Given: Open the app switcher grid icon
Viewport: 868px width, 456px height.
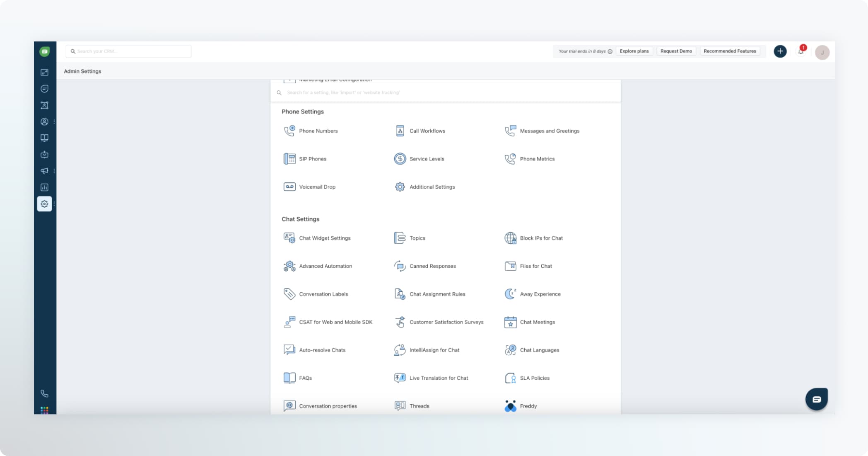Looking at the screenshot, I should 44,410.
